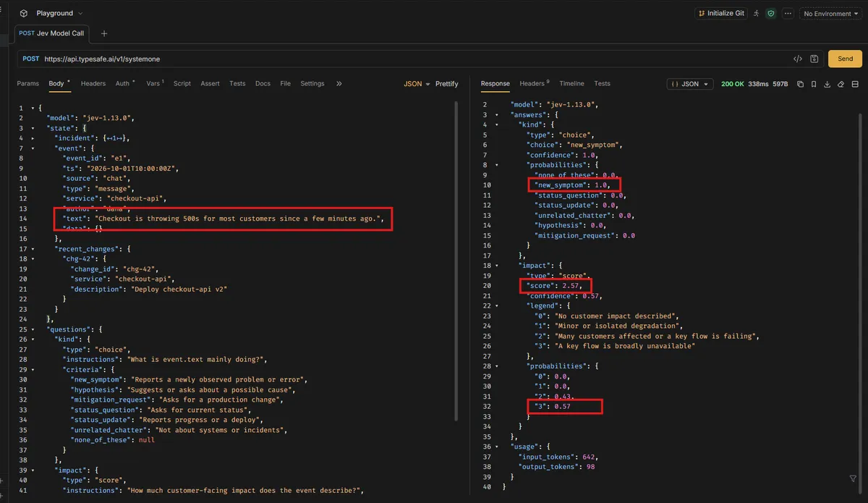Screen dimensions: 868x503
Task: Switch to the response Timeline tab
Action: pos(571,83)
